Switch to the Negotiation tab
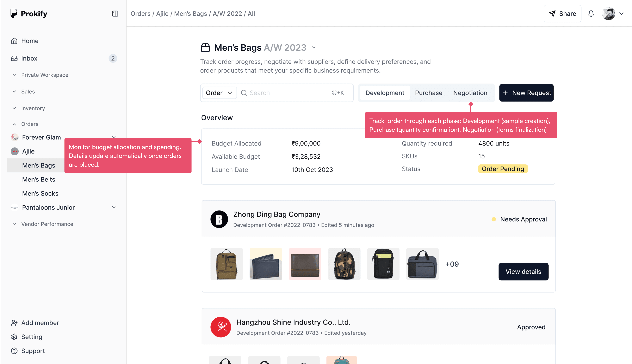Image resolution: width=632 pixels, height=364 pixels. tap(470, 93)
